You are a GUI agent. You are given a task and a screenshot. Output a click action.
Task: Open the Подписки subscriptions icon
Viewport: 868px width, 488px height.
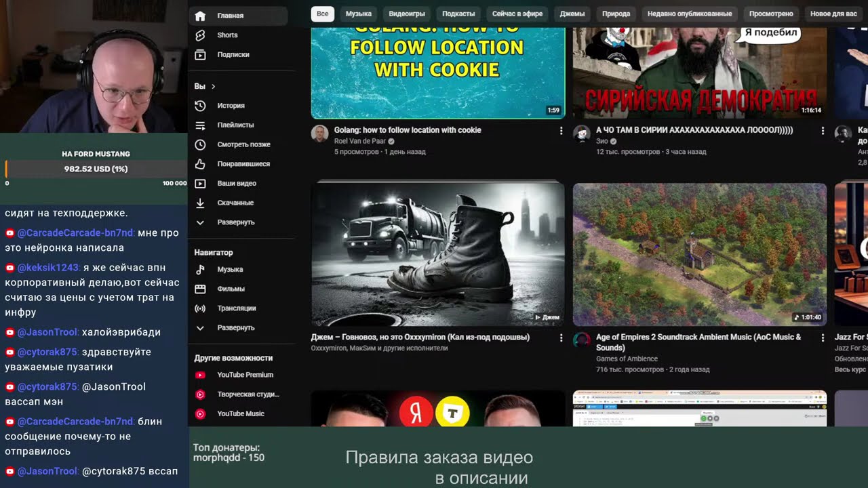200,54
